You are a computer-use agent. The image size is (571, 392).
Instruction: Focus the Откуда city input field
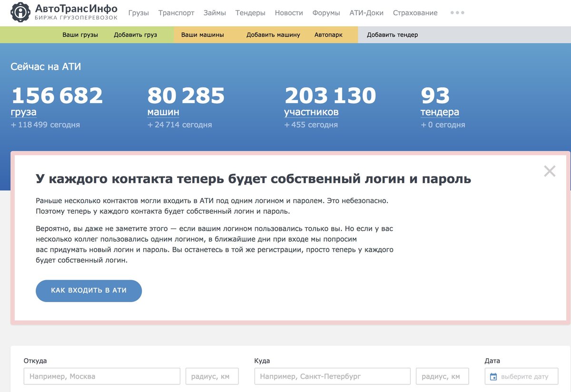102,376
